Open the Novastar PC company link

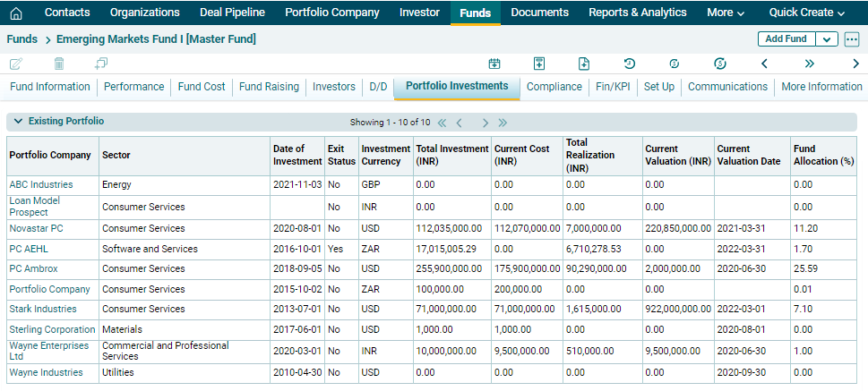point(36,228)
